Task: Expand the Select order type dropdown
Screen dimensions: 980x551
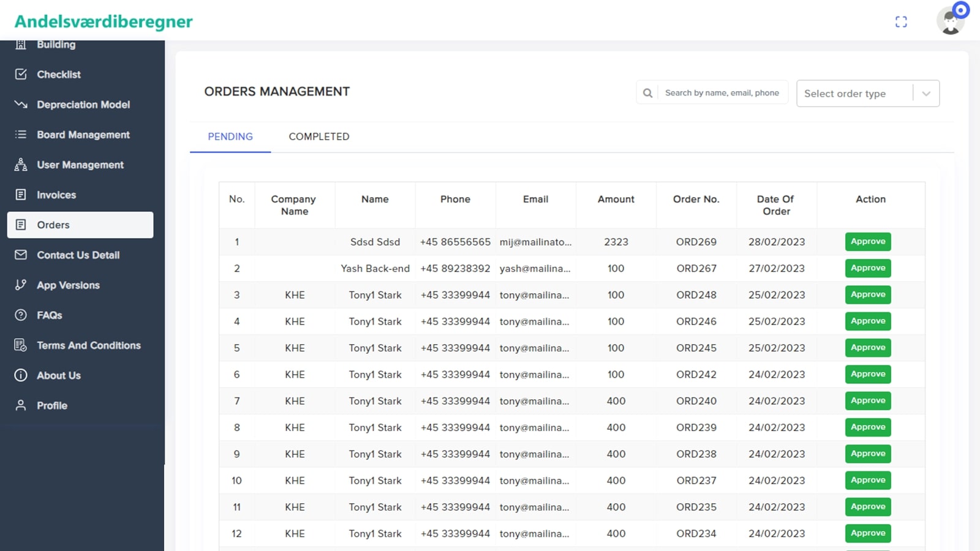Action: tap(854, 94)
